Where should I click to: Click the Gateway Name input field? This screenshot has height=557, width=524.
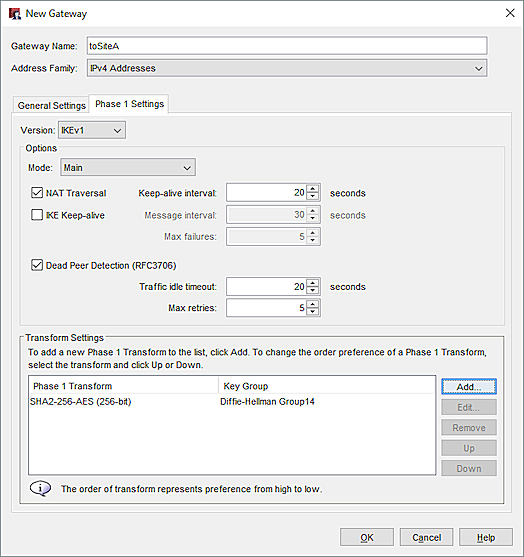click(287, 46)
